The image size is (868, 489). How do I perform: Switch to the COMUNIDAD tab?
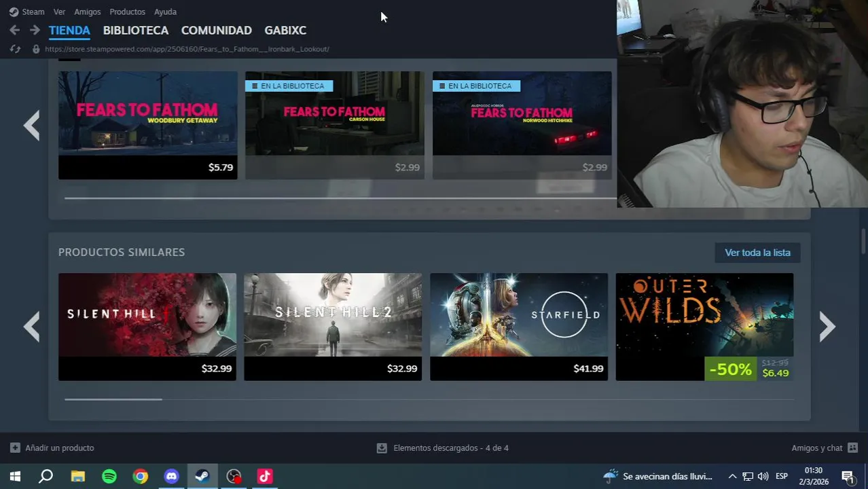(x=216, y=31)
